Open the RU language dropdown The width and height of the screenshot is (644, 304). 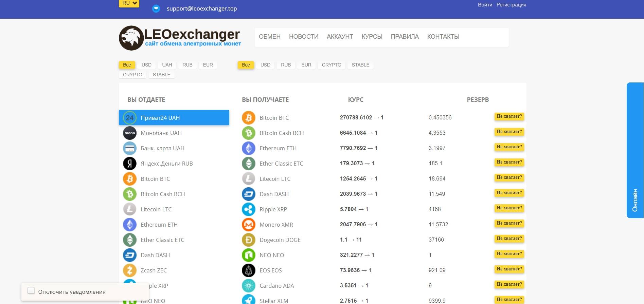tap(129, 3)
